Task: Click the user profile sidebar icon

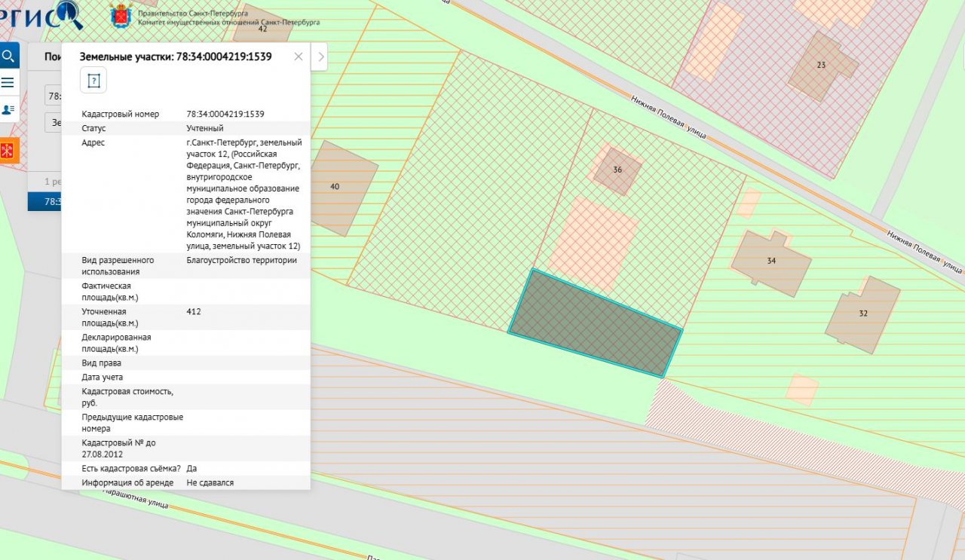Action: [9, 109]
